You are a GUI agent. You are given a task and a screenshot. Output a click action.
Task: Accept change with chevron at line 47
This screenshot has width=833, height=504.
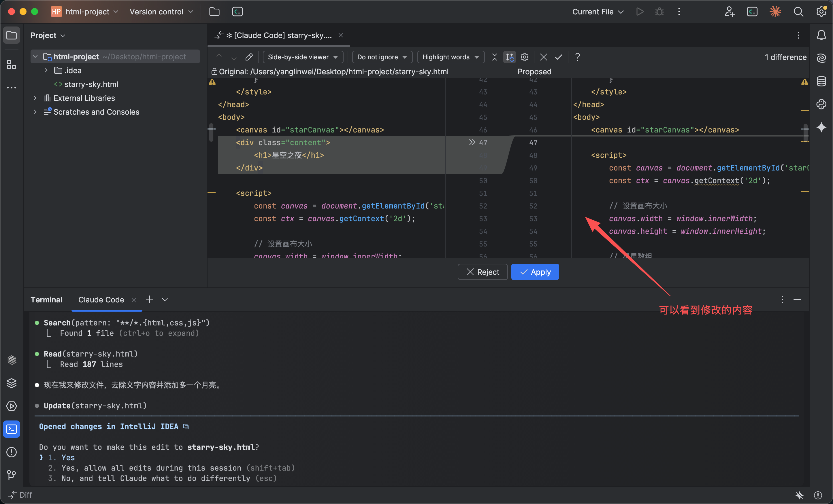pos(472,143)
